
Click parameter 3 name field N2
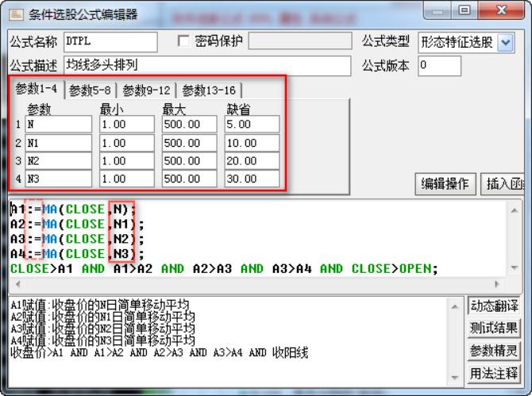pos(58,161)
